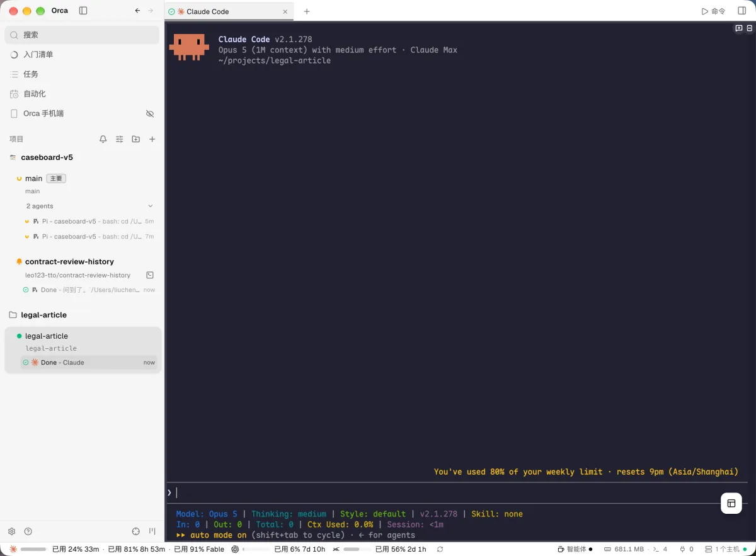This screenshot has width=756, height=556.
Task: Open the Done 问到了 agent row
Action: click(88, 290)
